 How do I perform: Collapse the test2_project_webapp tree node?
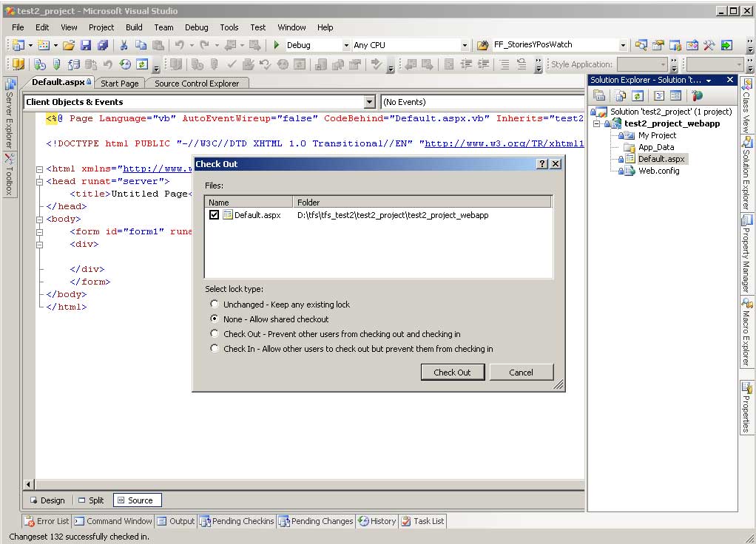click(596, 124)
